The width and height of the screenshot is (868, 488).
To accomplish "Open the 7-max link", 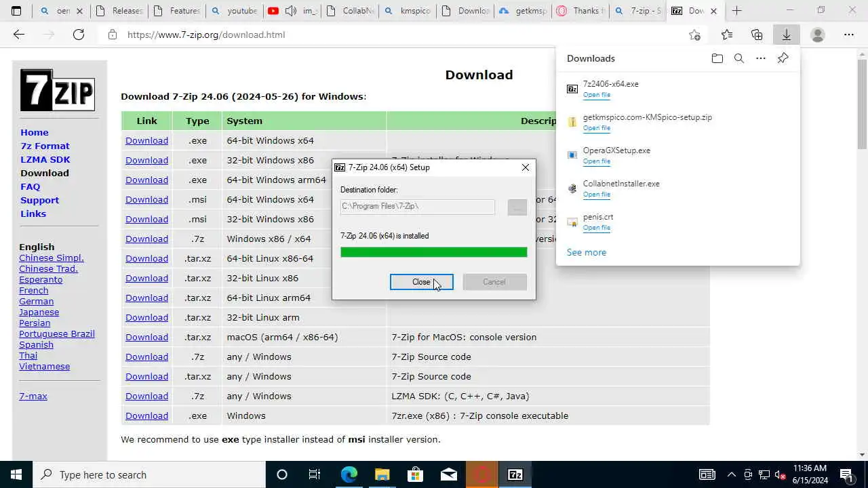I will coord(33,396).
